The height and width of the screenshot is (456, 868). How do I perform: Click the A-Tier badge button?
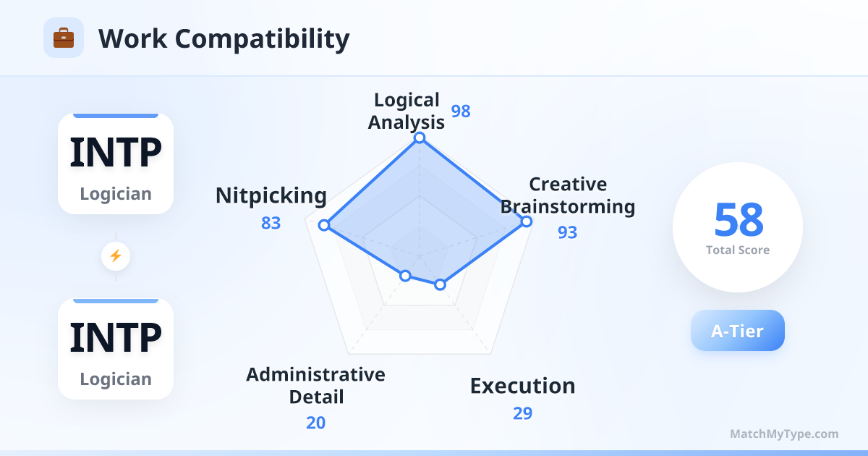[x=737, y=331]
